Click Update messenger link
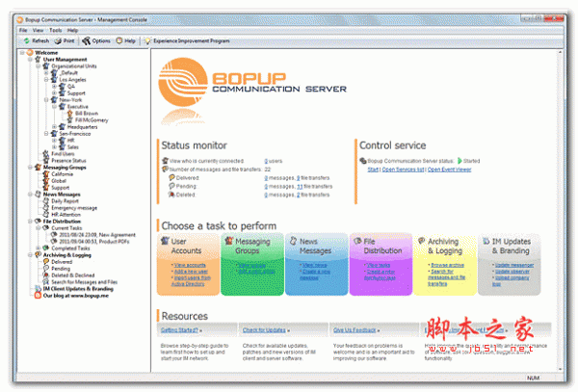This screenshot has height=392, width=578. tap(514, 265)
